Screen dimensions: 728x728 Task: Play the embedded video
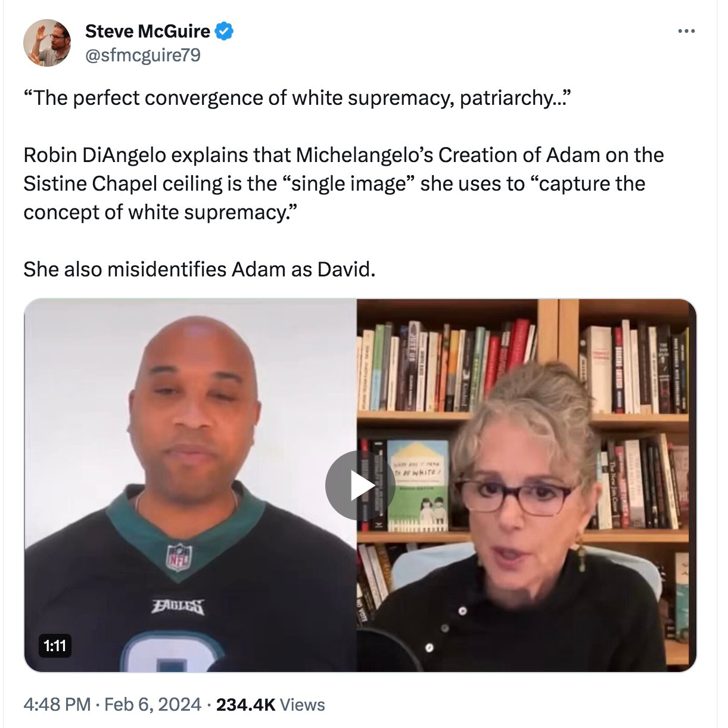tap(360, 486)
